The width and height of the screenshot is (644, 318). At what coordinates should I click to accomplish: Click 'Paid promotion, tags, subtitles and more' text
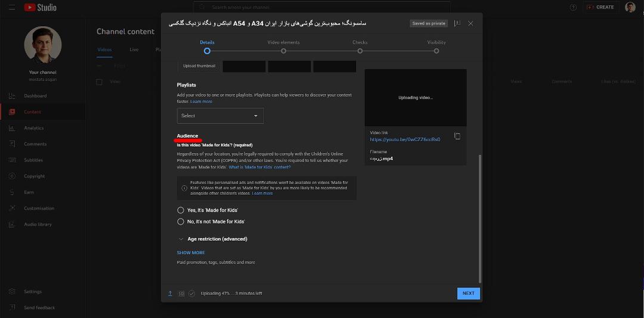tap(216, 262)
